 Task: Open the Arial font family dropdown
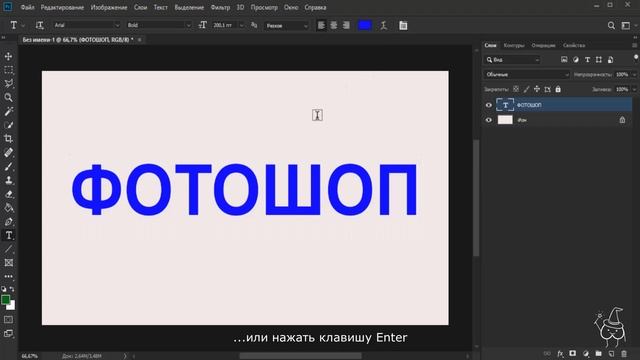86,25
